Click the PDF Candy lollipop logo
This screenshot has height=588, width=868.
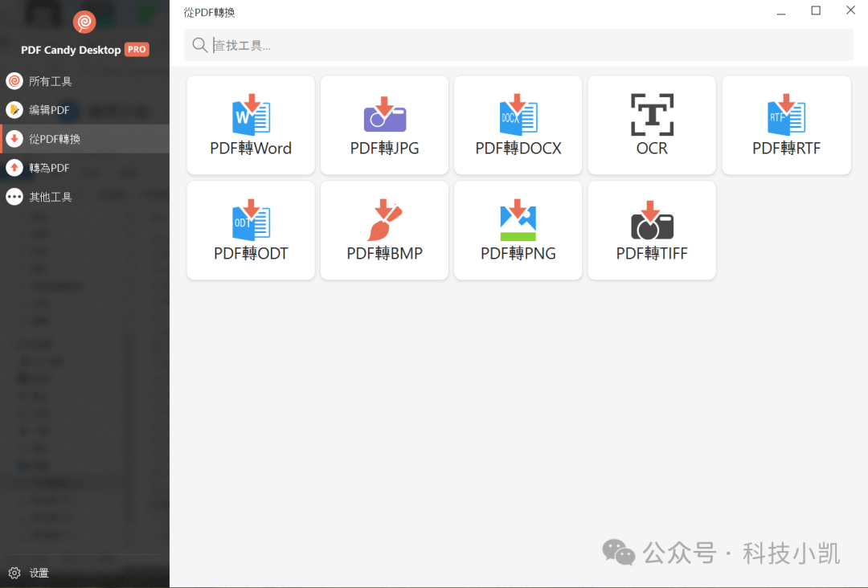point(84,22)
